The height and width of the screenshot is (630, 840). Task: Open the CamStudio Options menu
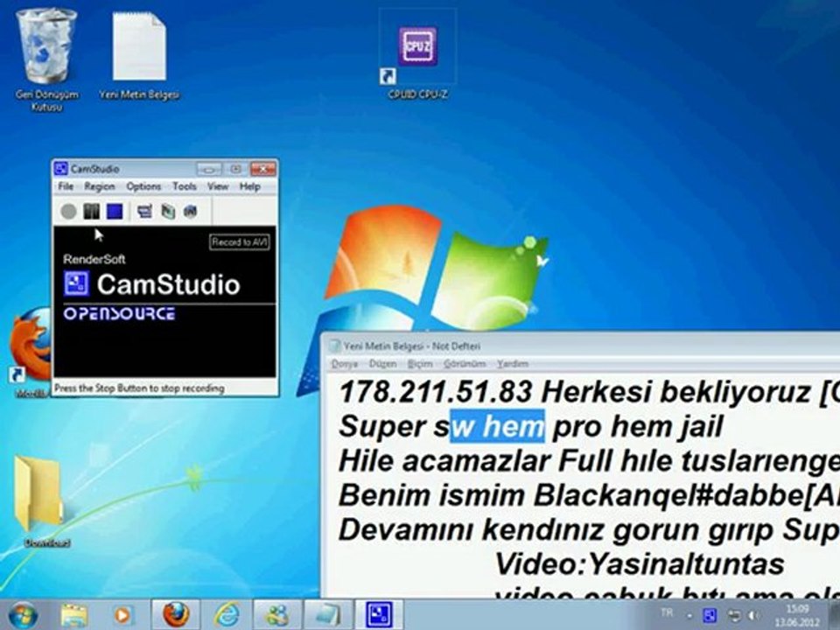tap(143, 186)
